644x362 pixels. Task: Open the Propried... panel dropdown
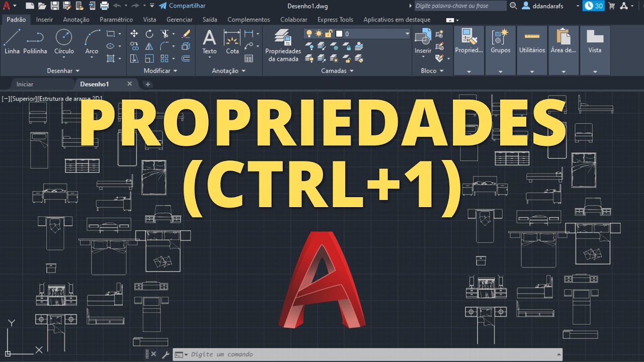coord(469,71)
